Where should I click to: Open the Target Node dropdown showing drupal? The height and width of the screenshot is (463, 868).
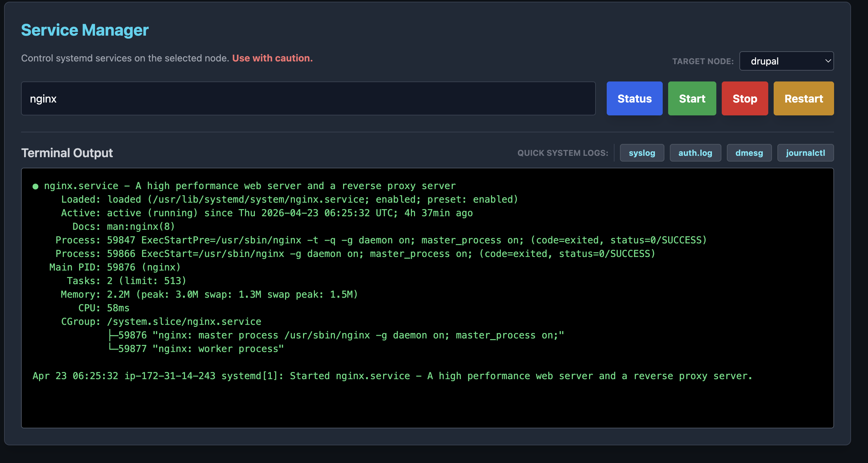coord(786,61)
